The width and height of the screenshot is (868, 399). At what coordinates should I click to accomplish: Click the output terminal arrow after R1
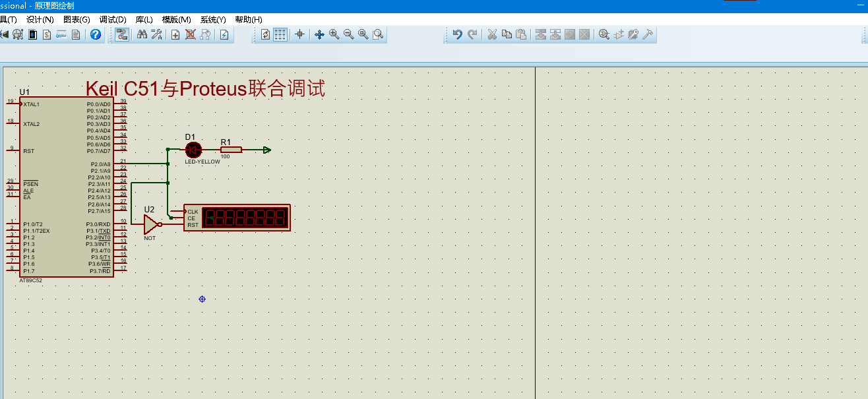[266, 150]
